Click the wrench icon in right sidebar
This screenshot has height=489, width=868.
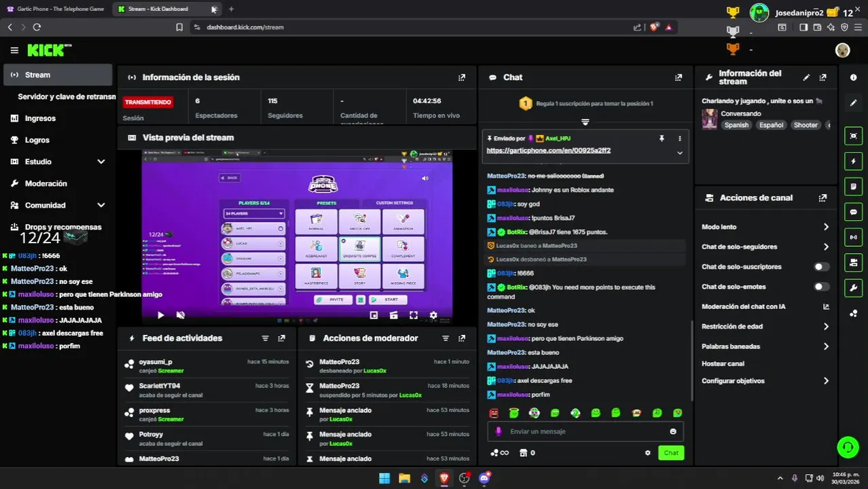coord(854,288)
